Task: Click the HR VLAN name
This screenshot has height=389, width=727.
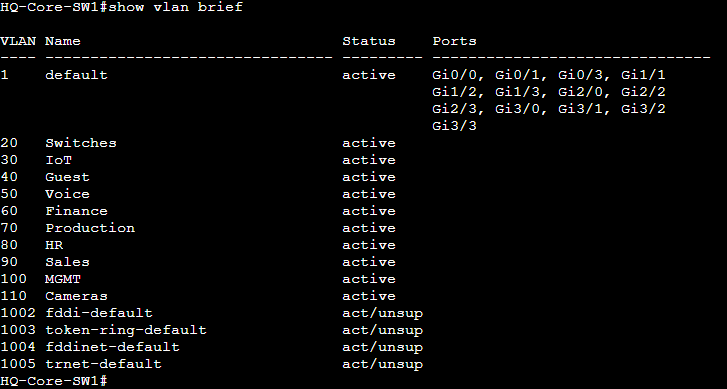Action: (54, 245)
